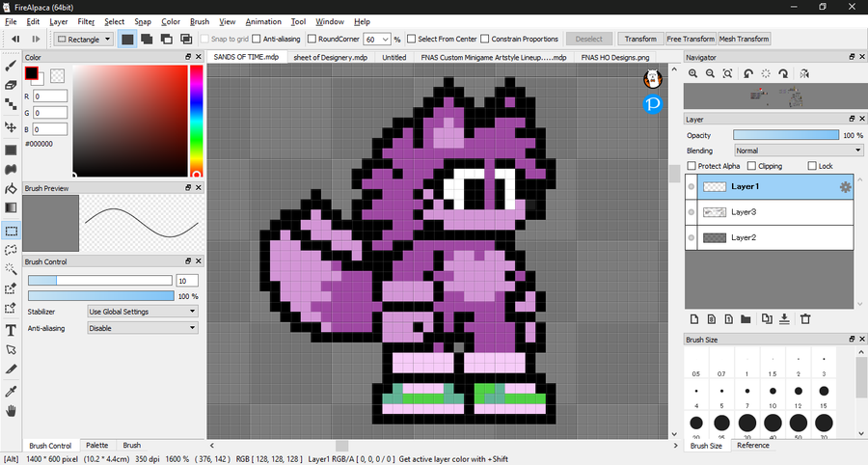Enable the Anti-aliasing checkbox
The width and height of the screenshot is (868, 465).
257,40
